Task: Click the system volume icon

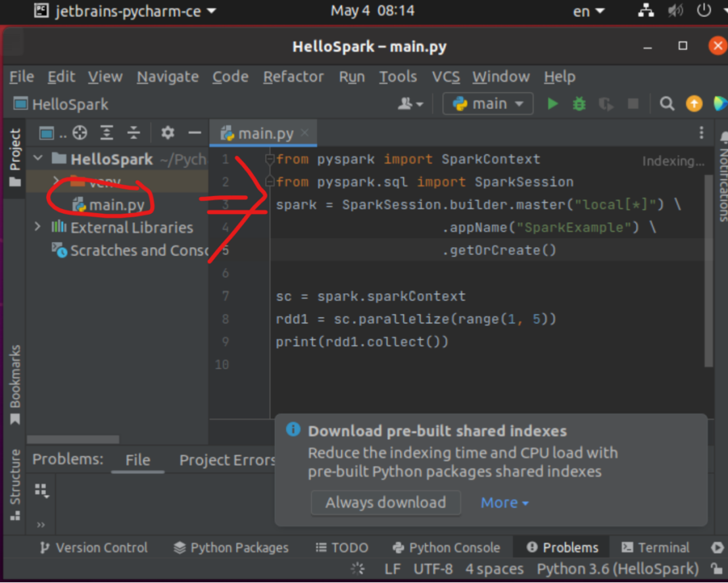Action: pyautogui.click(x=675, y=11)
